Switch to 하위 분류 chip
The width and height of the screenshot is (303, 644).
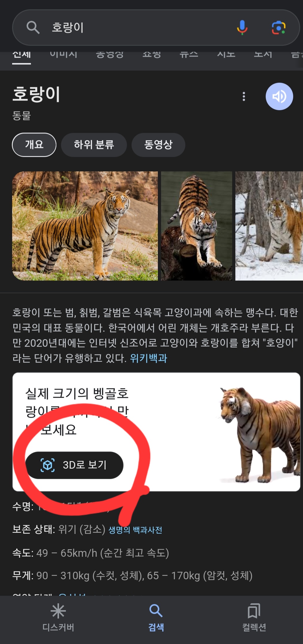[94, 145]
